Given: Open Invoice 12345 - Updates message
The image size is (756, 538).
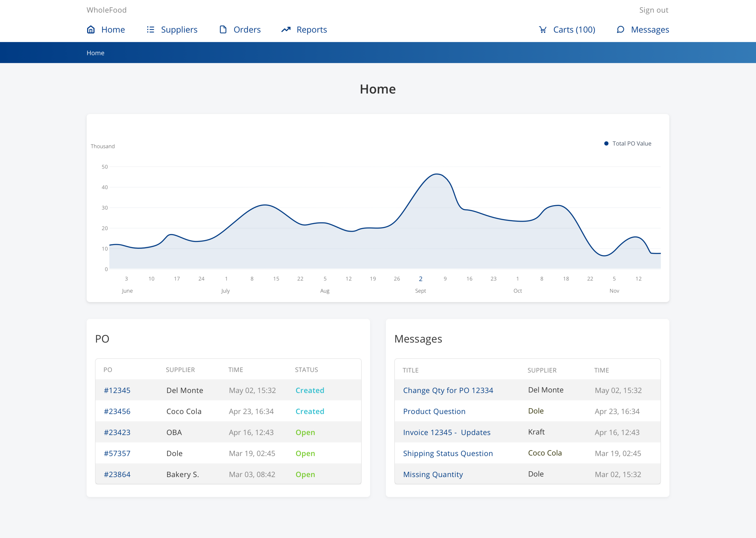Looking at the screenshot, I should (447, 432).
